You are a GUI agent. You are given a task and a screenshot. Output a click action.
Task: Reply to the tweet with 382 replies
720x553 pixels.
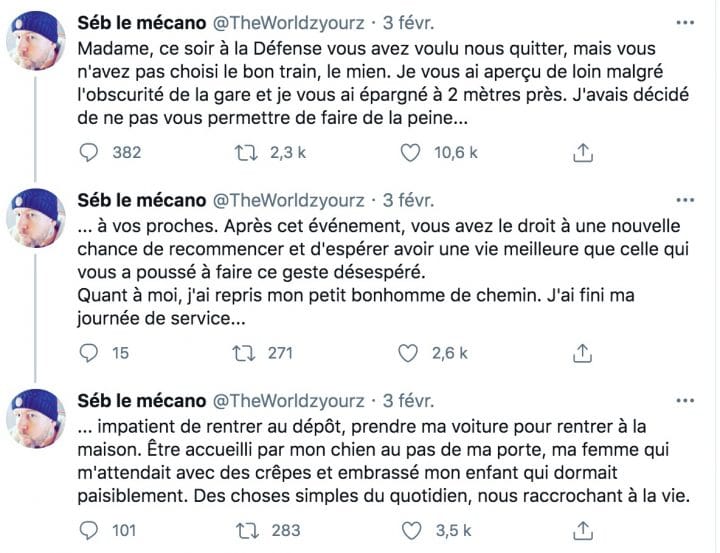89,152
